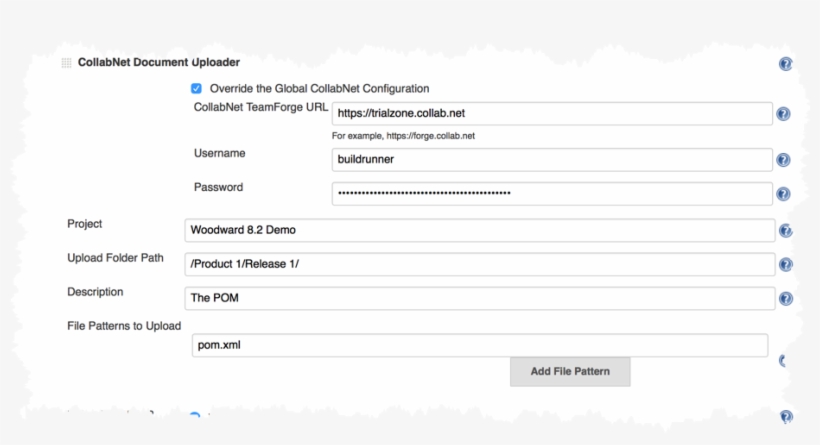Viewport: 820px width, 445px height.
Task: Click the Description field reading The POM
Action: (x=480, y=298)
